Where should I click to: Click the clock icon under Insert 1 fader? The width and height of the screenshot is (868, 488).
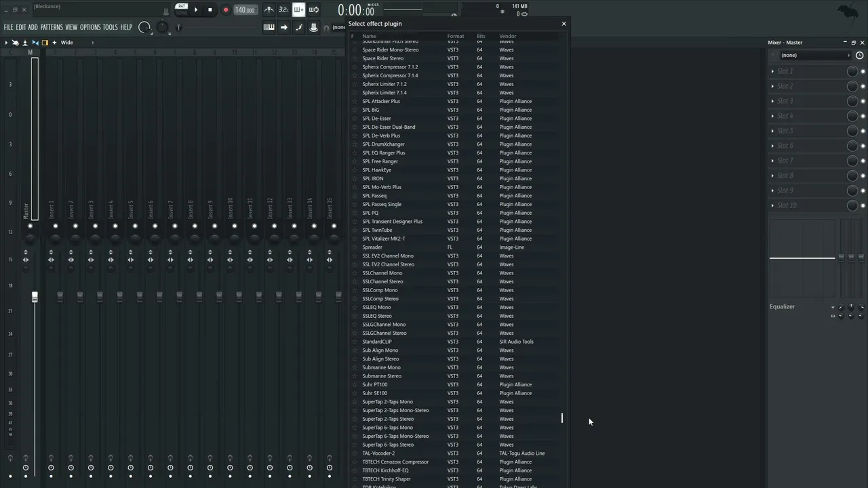coord(51,468)
